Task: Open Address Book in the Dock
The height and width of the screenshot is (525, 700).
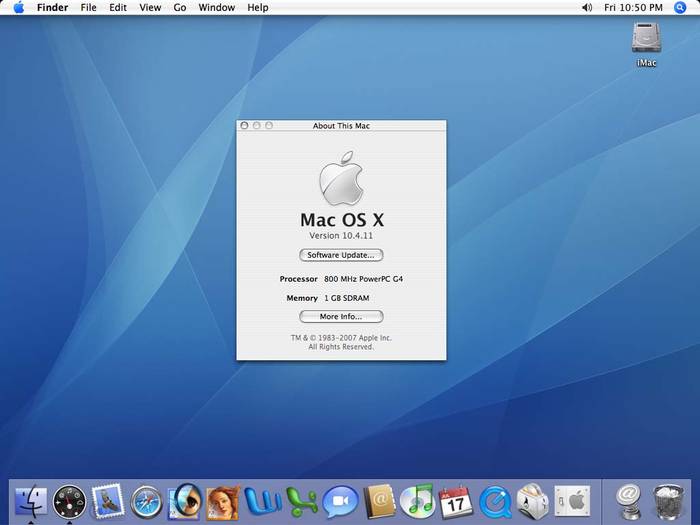Action: click(x=380, y=502)
